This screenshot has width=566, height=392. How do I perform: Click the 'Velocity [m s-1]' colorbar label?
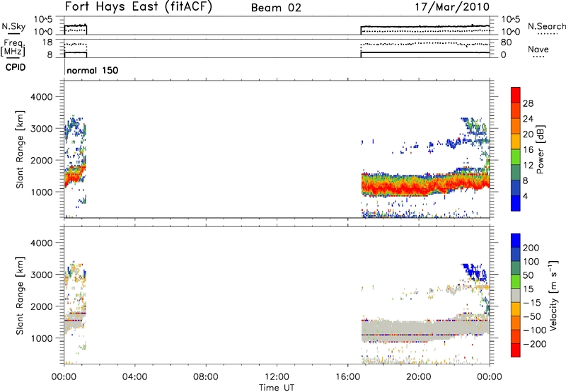pos(553,295)
